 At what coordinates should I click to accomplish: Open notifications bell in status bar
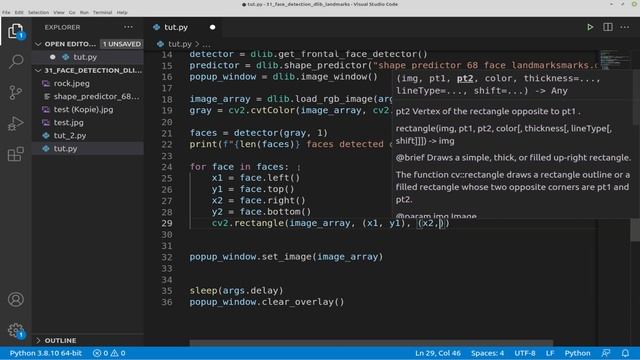pos(625,353)
